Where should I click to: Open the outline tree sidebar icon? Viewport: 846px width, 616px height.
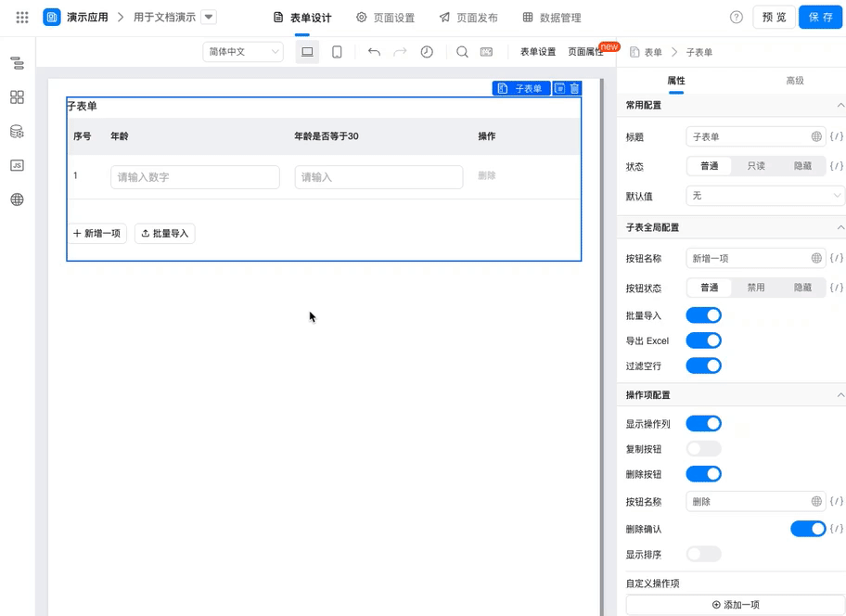click(x=18, y=63)
